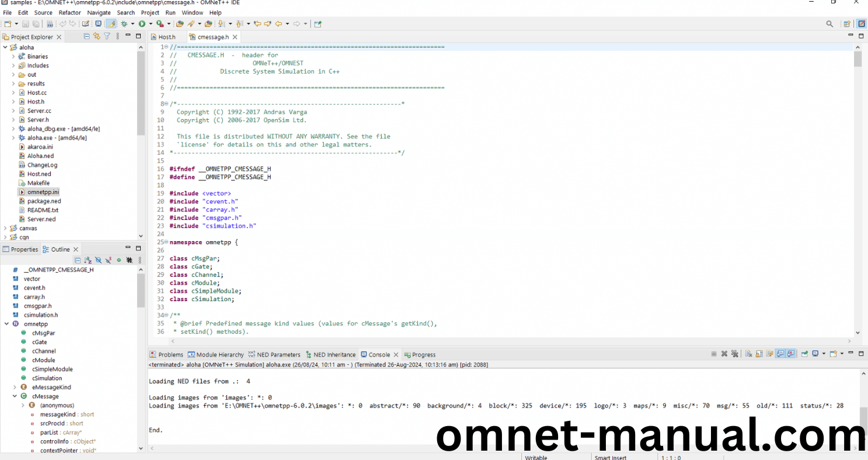Open the Navigate menu
Viewport: 868px width, 460px height.
[x=99, y=12]
